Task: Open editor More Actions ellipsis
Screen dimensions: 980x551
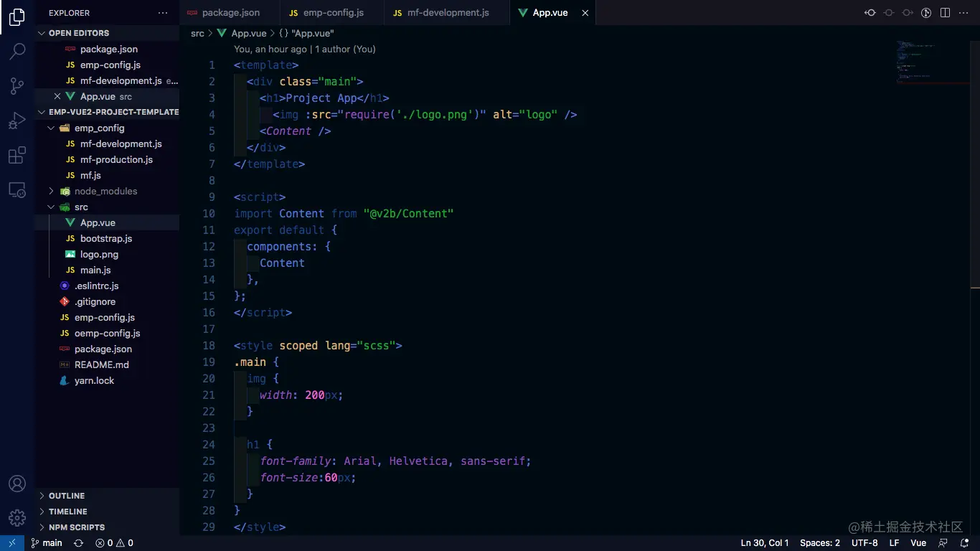Action: coord(963,13)
